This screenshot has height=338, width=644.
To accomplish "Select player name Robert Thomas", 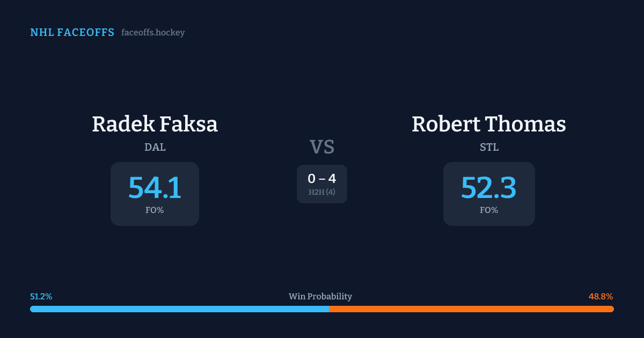I will (489, 124).
